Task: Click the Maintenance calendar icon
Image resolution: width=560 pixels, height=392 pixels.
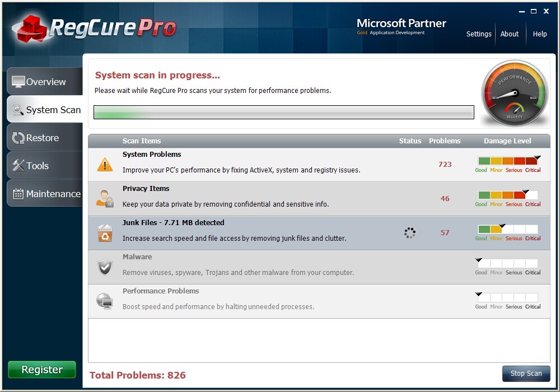Action: (x=18, y=194)
